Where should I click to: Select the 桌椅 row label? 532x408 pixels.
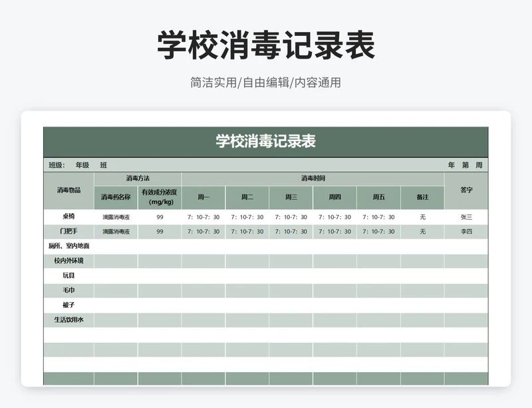click(69, 216)
